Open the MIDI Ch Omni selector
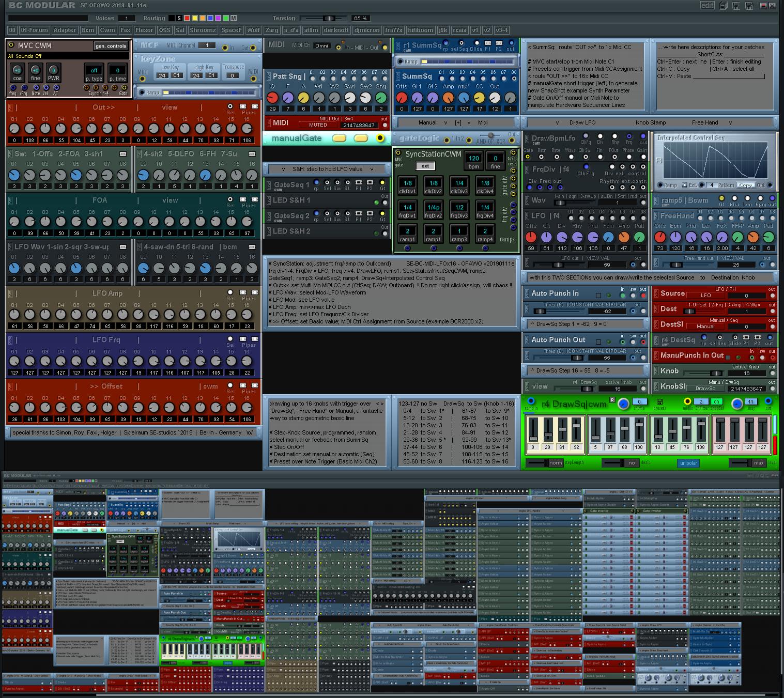The width and height of the screenshot is (784, 698). [321, 45]
